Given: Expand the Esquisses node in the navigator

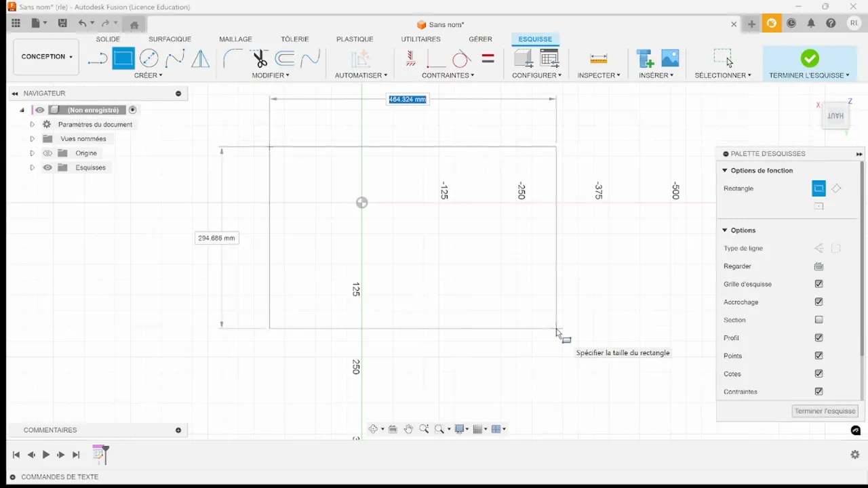Looking at the screenshot, I should [x=32, y=167].
